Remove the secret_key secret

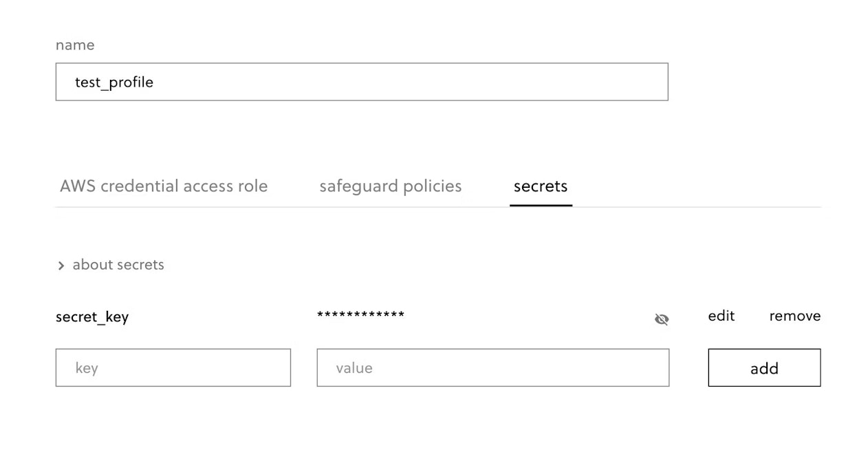pyautogui.click(x=794, y=316)
